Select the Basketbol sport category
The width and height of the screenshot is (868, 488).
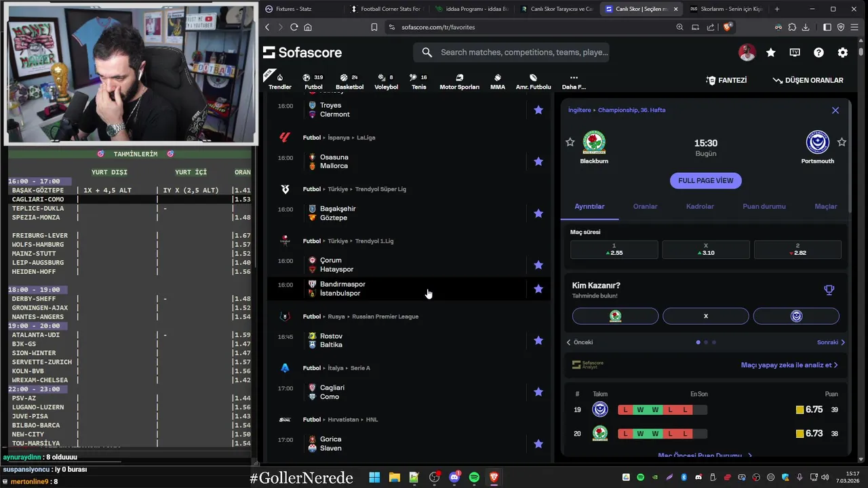tap(350, 81)
